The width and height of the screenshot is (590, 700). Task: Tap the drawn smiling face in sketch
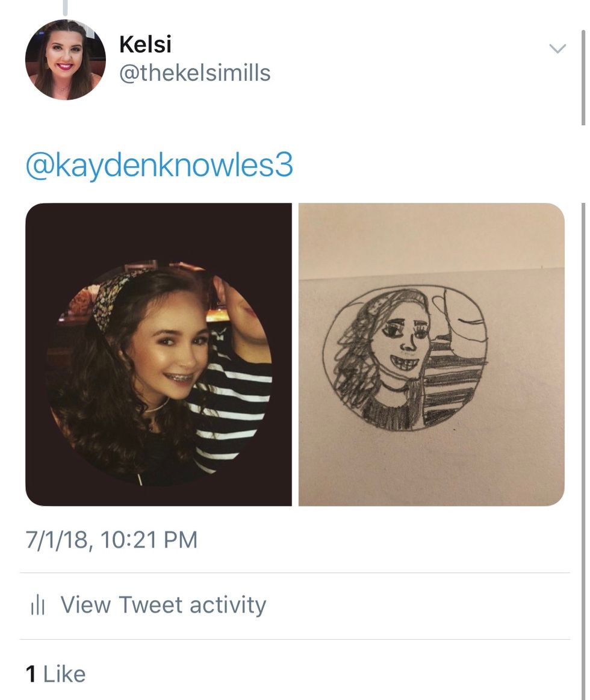tap(404, 341)
